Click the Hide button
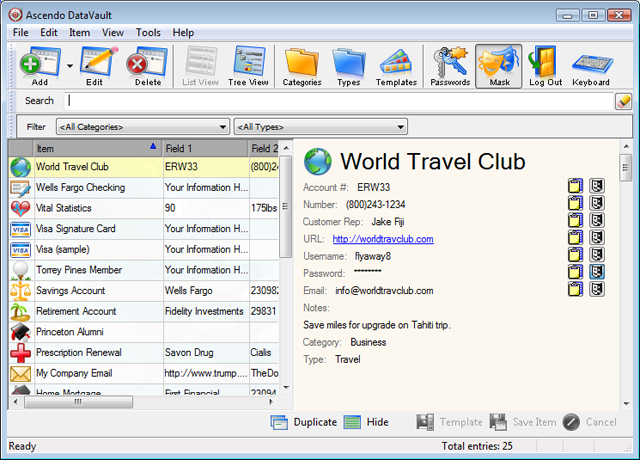Image resolution: width=640 pixels, height=460 pixels. pyautogui.click(x=366, y=422)
